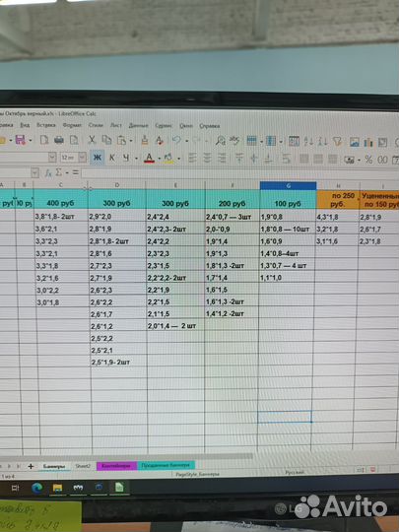Image resolution: width=399 pixels, height=532 pixels.
Task: Click the Save document icon
Action: tap(21, 140)
